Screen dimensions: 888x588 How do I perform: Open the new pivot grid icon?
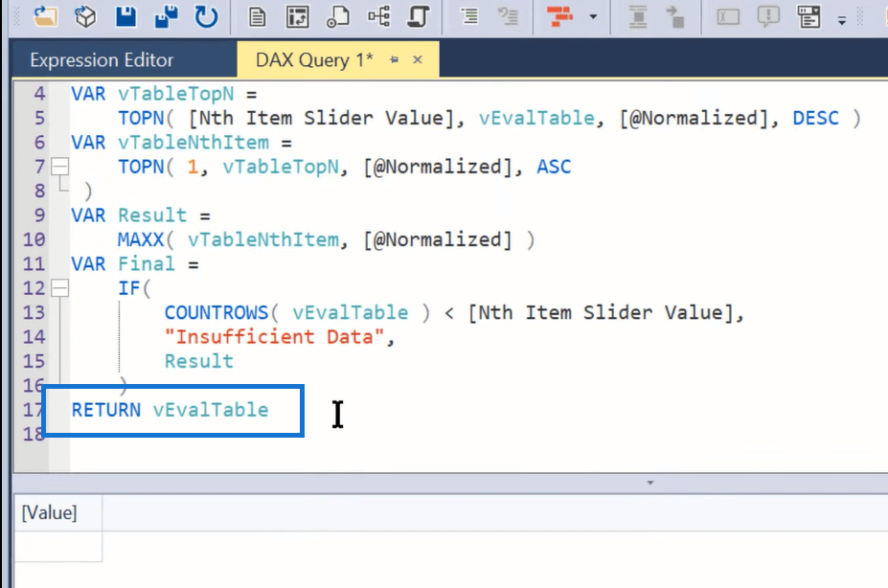(x=298, y=16)
